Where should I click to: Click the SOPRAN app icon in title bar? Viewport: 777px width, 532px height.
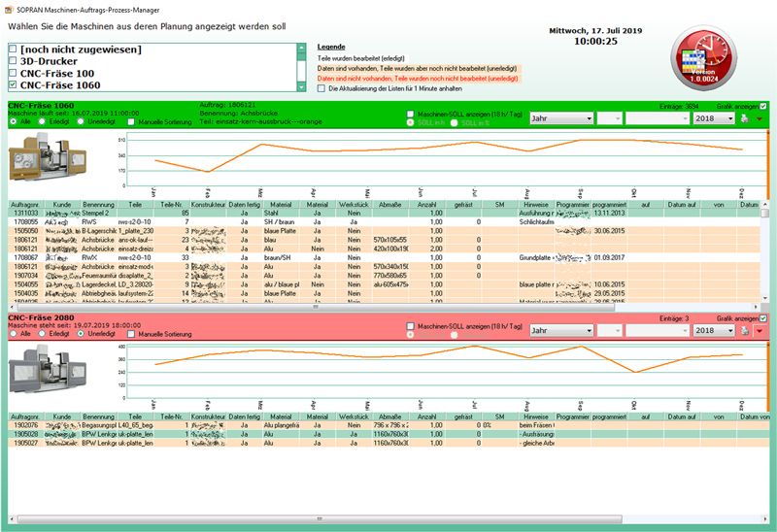pyautogui.click(x=9, y=10)
